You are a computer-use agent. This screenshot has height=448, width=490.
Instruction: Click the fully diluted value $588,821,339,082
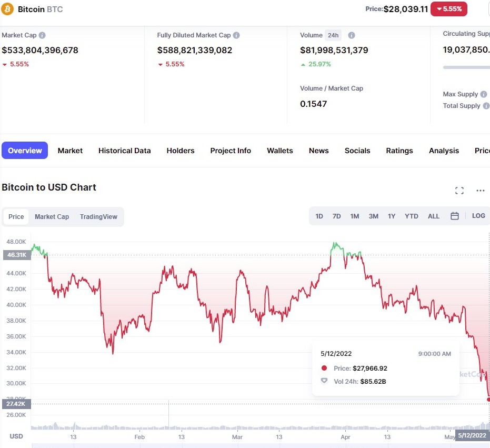(195, 50)
